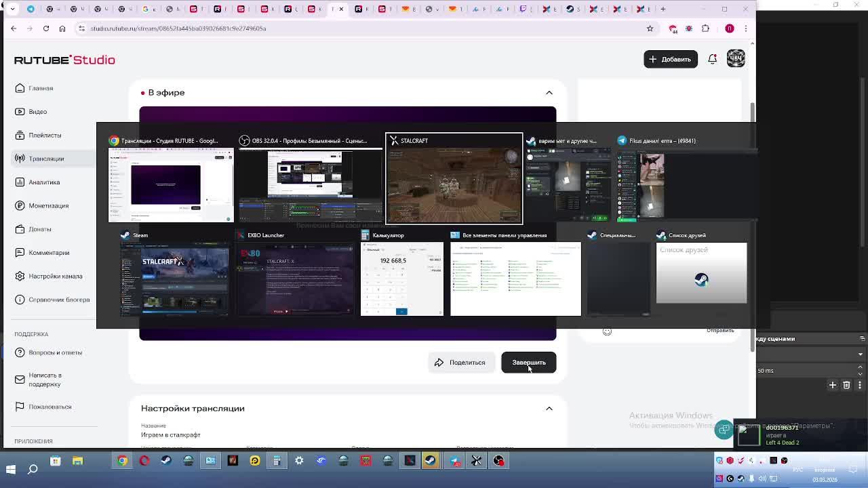Click the Telegram taskbar icon

tap(454, 461)
